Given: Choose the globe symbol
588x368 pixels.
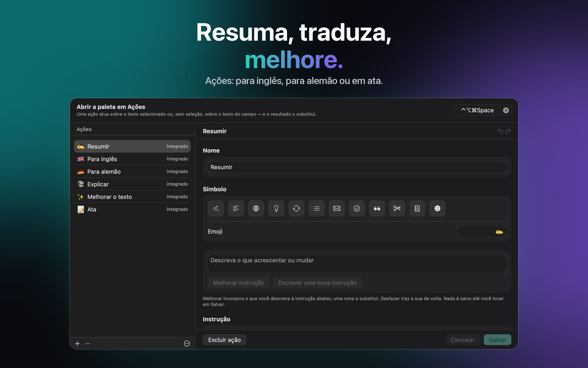Looking at the screenshot, I should (x=256, y=209).
